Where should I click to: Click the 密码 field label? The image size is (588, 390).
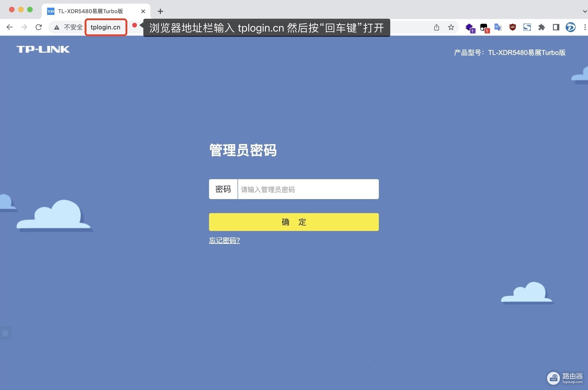(x=223, y=189)
